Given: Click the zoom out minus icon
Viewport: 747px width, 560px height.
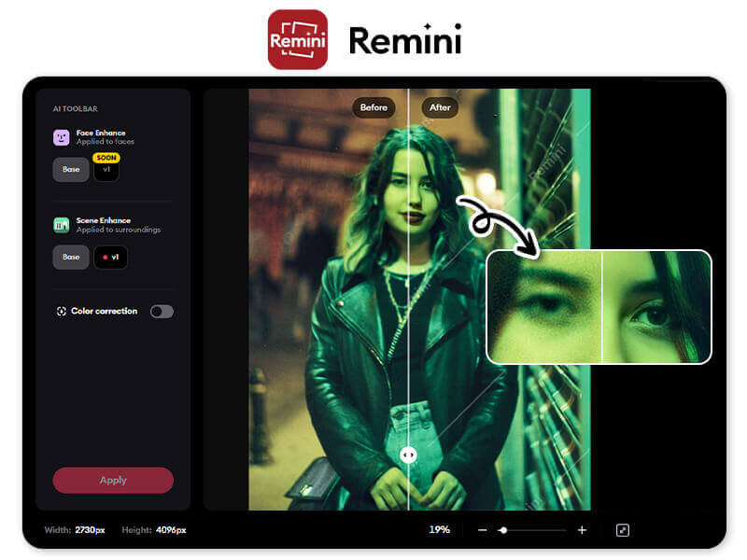Looking at the screenshot, I should pyautogui.click(x=484, y=529).
